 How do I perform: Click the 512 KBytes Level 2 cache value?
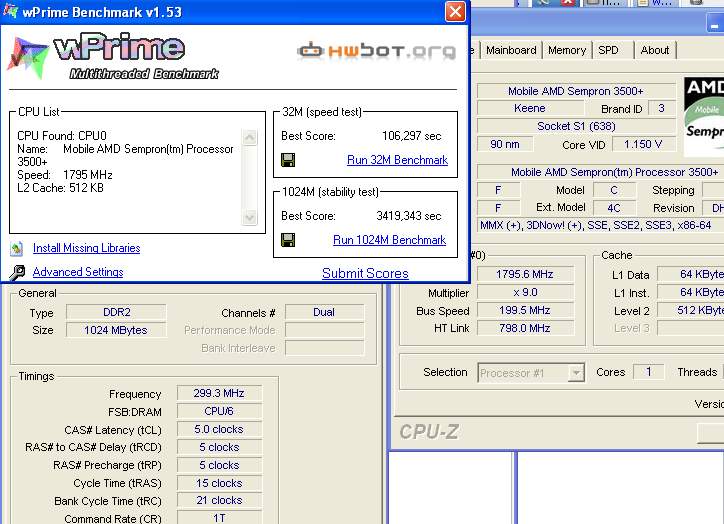click(691, 310)
